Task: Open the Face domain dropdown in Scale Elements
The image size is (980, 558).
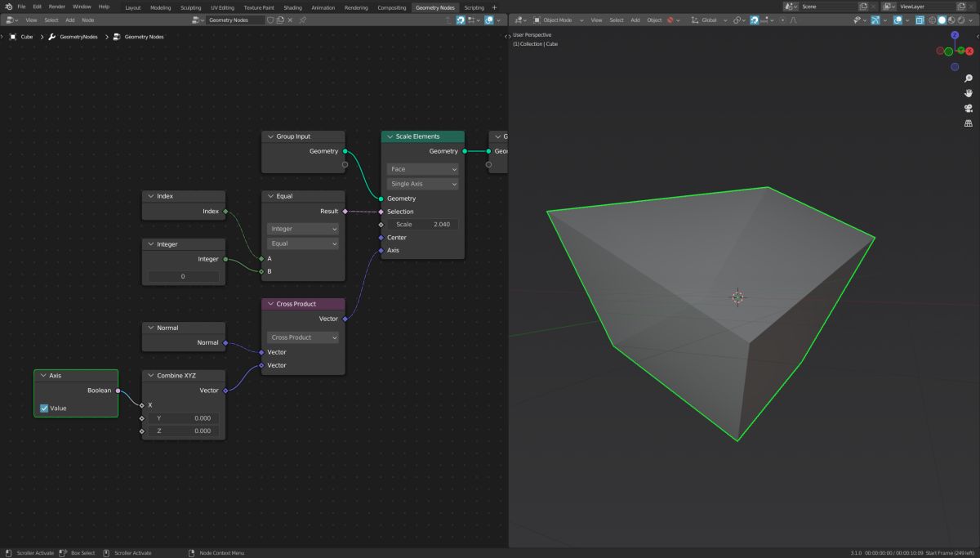Action: [x=422, y=169]
